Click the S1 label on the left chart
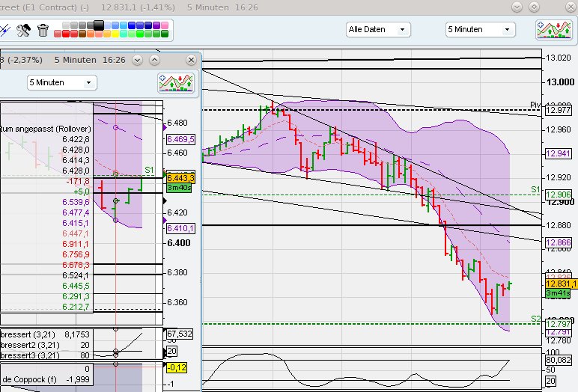Viewport: 578px width, 392px height. [149, 170]
